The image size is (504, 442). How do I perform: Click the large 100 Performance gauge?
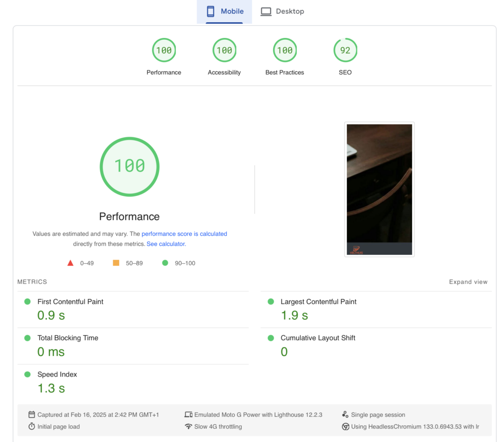click(129, 166)
